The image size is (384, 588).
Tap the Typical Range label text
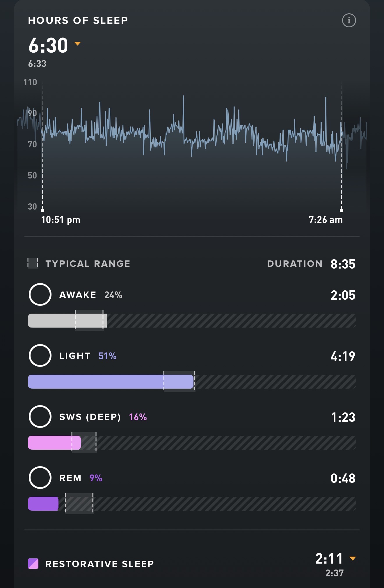[88, 264]
